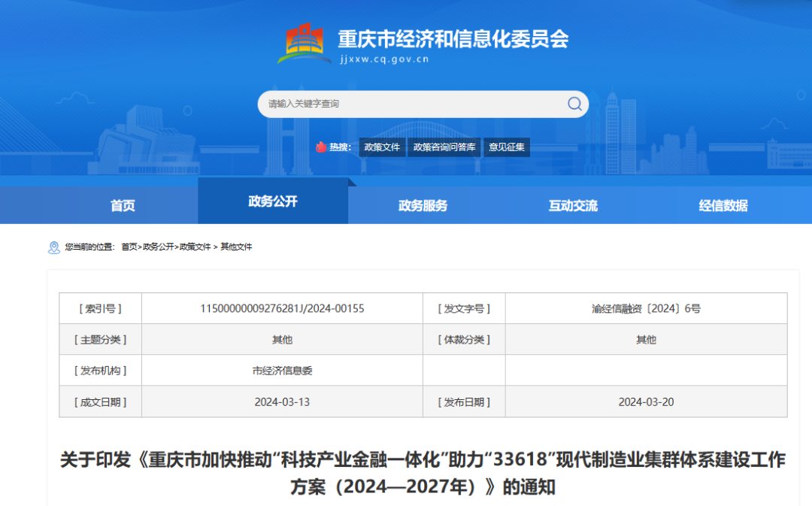
Task: Click the red flame hot-search icon
Action: (321, 147)
